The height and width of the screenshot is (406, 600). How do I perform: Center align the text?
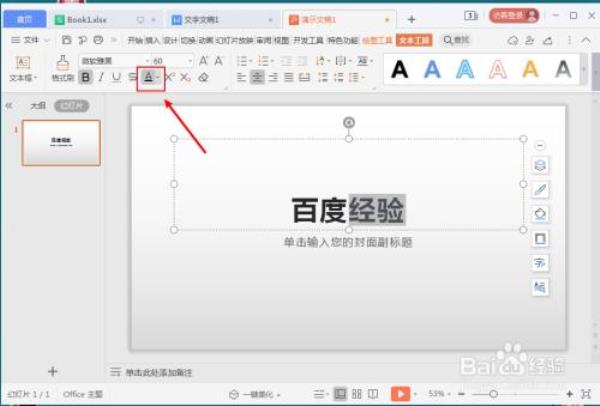point(257,78)
